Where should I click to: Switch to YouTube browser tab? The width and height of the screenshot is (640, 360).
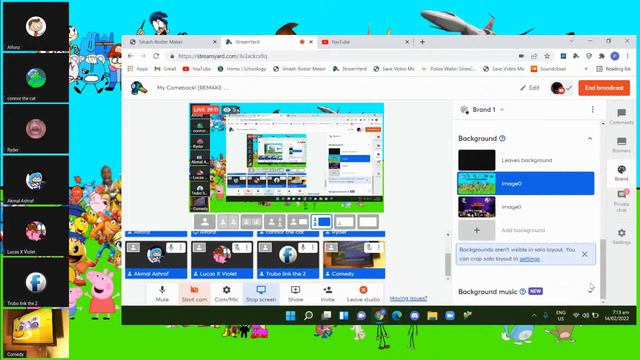pyautogui.click(x=365, y=42)
